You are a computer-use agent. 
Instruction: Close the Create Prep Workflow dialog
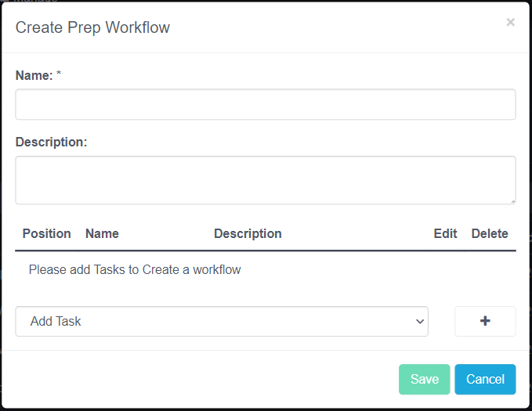[511, 23]
